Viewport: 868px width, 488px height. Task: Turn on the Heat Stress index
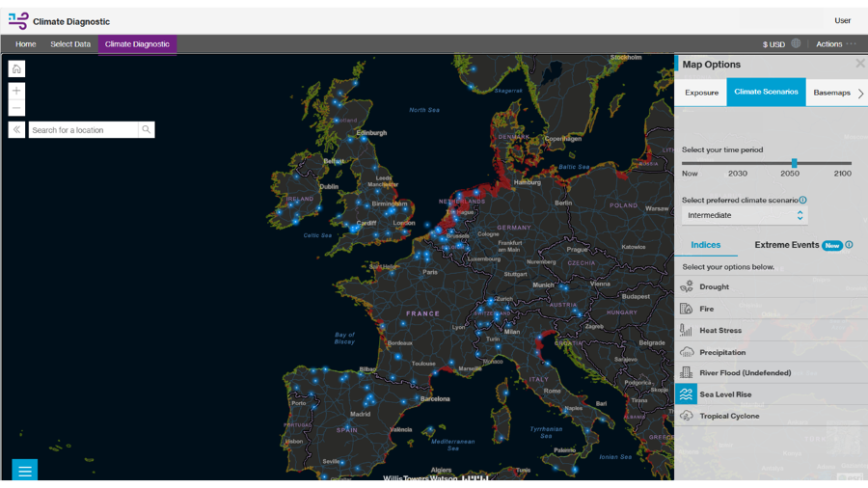[x=719, y=330]
